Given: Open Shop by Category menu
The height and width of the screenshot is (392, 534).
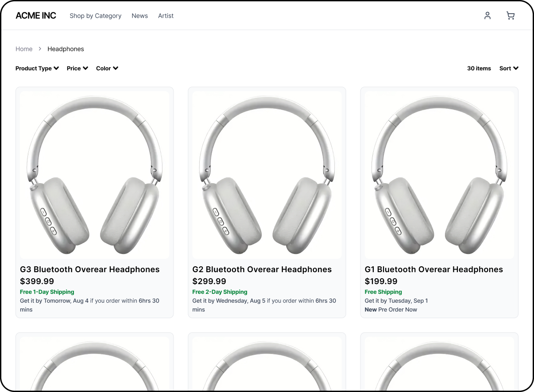Looking at the screenshot, I should click(x=95, y=15).
